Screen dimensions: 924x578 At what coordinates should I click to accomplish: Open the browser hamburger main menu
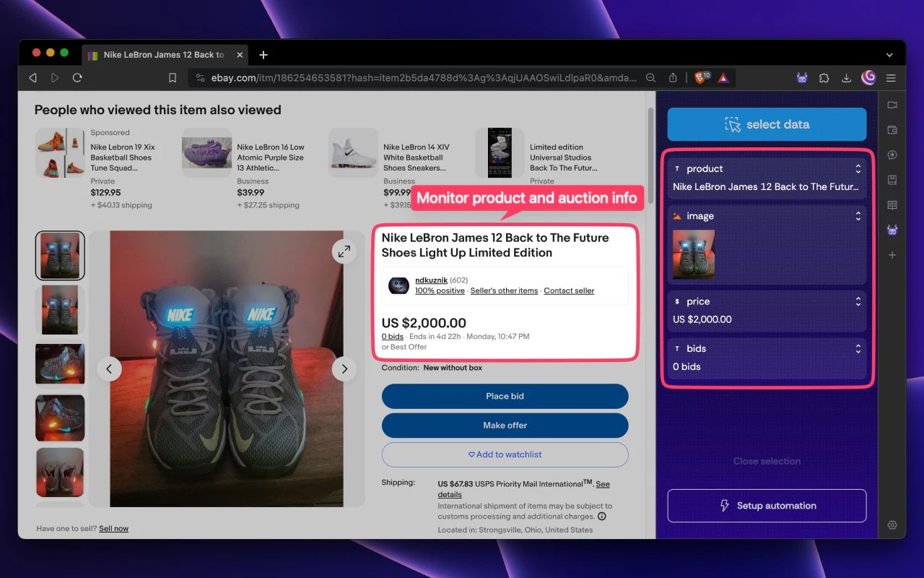pos(891,78)
